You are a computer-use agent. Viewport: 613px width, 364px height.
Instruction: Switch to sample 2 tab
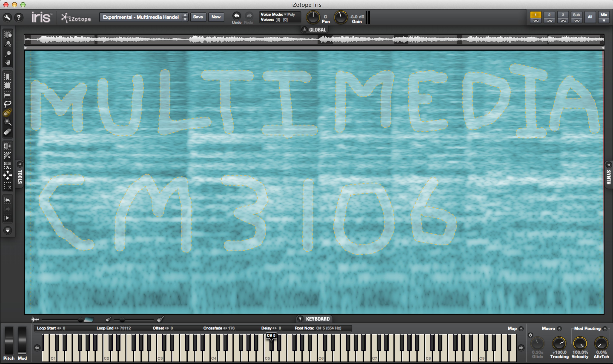(549, 15)
